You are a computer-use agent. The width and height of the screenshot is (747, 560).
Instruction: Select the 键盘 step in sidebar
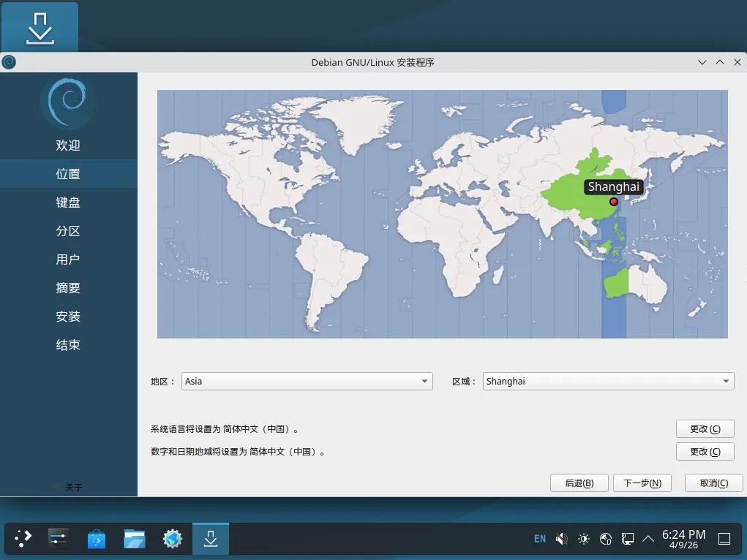click(68, 203)
